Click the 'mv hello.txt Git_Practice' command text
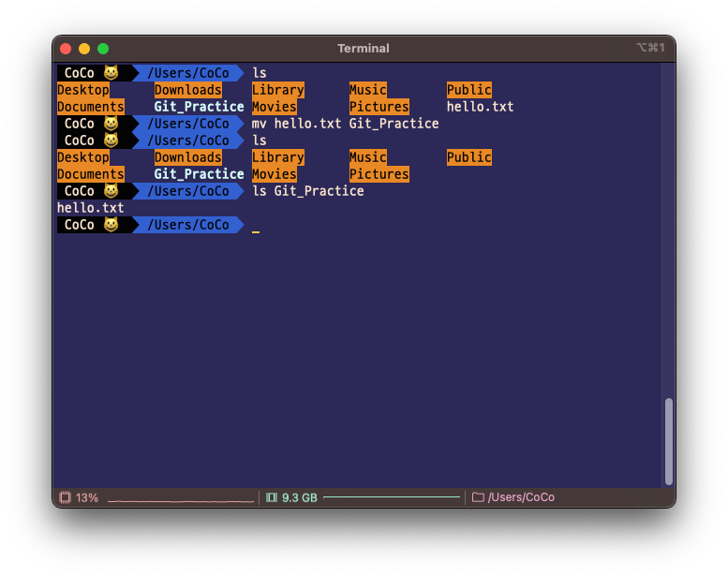 point(345,124)
